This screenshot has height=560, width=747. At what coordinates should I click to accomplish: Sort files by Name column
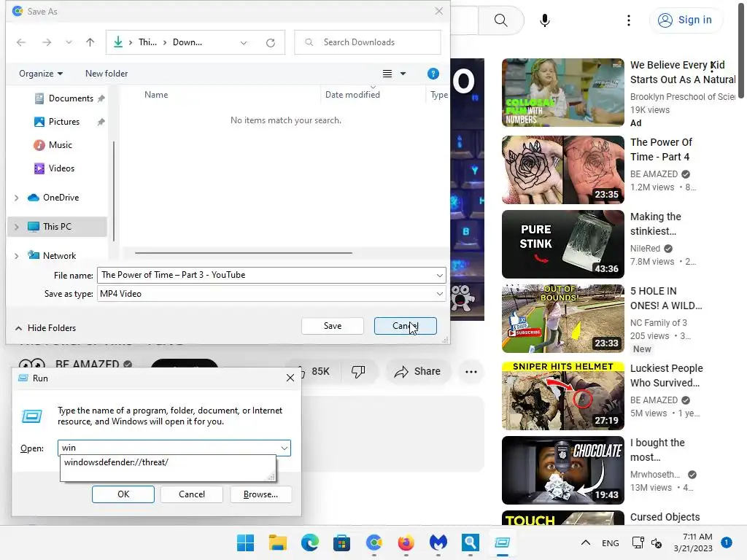pyautogui.click(x=156, y=95)
